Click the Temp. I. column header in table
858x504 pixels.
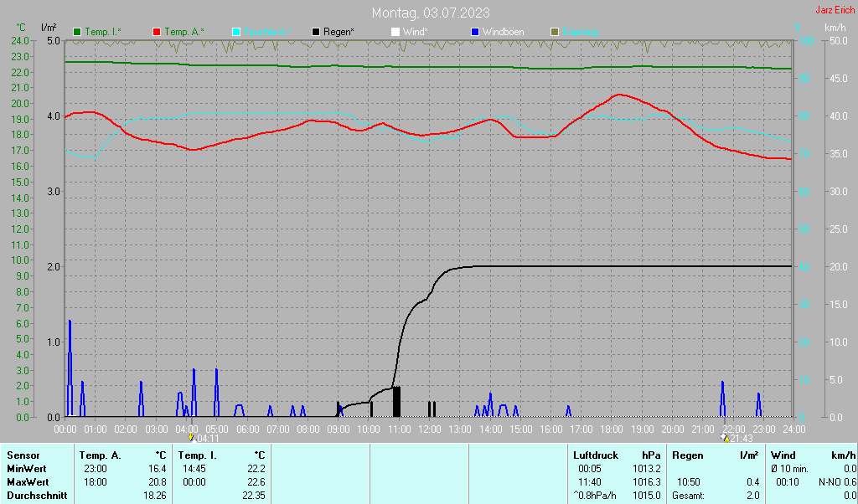pos(198,455)
